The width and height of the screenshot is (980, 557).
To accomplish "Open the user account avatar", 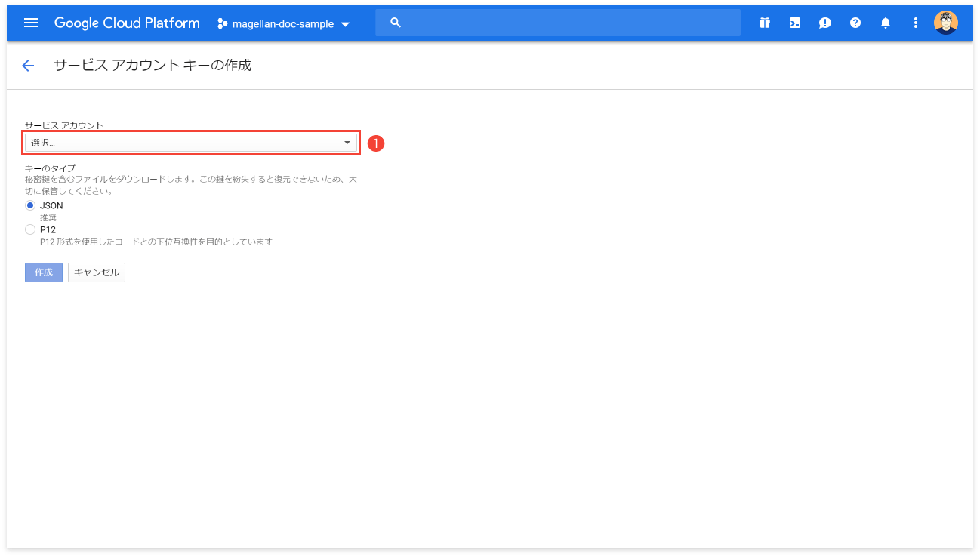I will (946, 23).
